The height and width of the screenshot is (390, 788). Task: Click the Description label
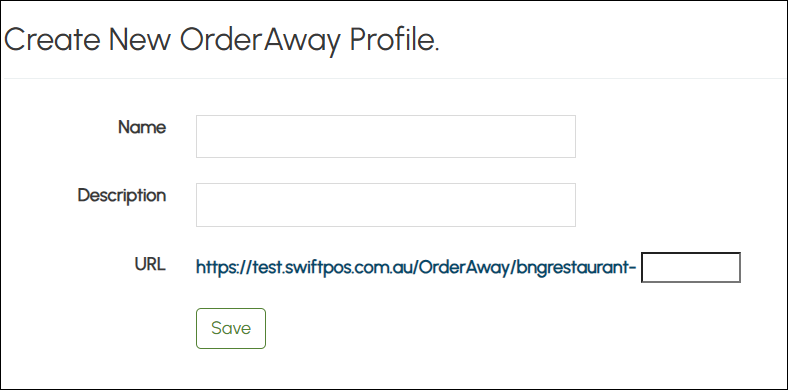(x=122, y=196)
